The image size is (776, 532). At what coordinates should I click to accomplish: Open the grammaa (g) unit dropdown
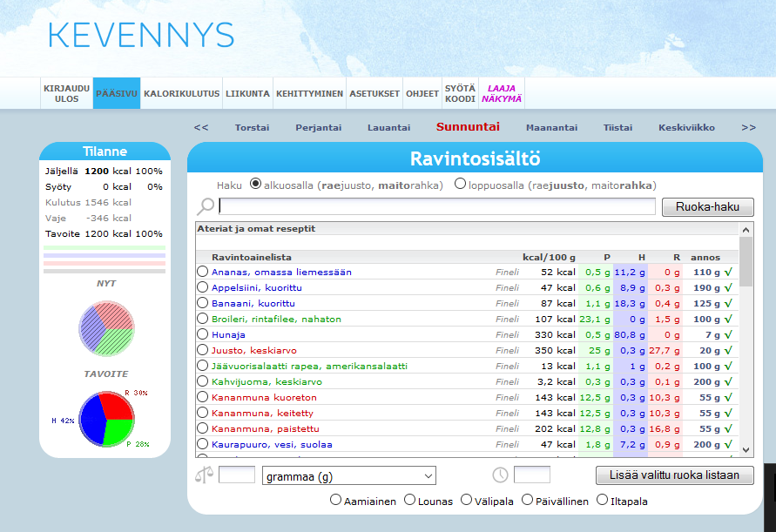[349, 475]
